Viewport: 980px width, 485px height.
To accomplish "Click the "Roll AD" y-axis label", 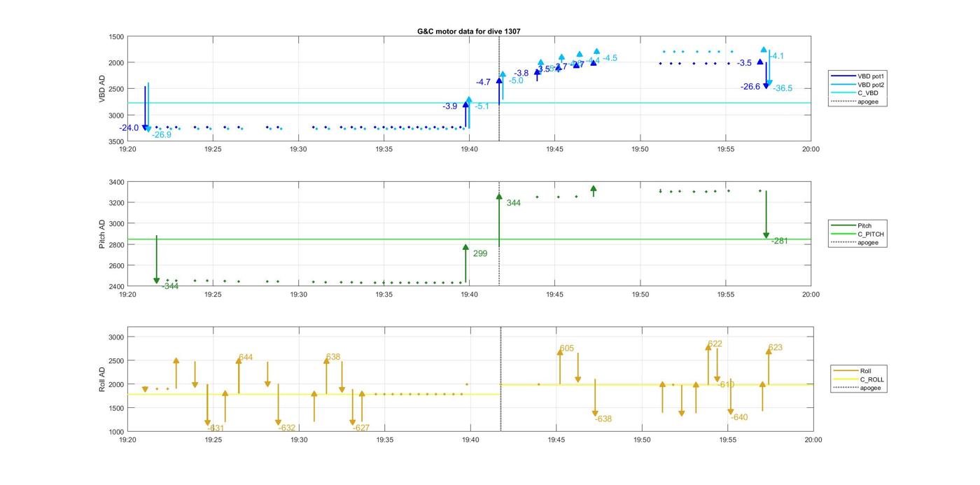I will pos(102,379).
